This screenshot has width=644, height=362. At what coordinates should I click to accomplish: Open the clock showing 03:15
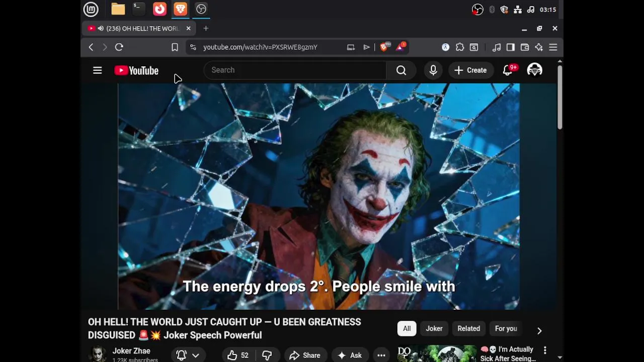[548, 10]
